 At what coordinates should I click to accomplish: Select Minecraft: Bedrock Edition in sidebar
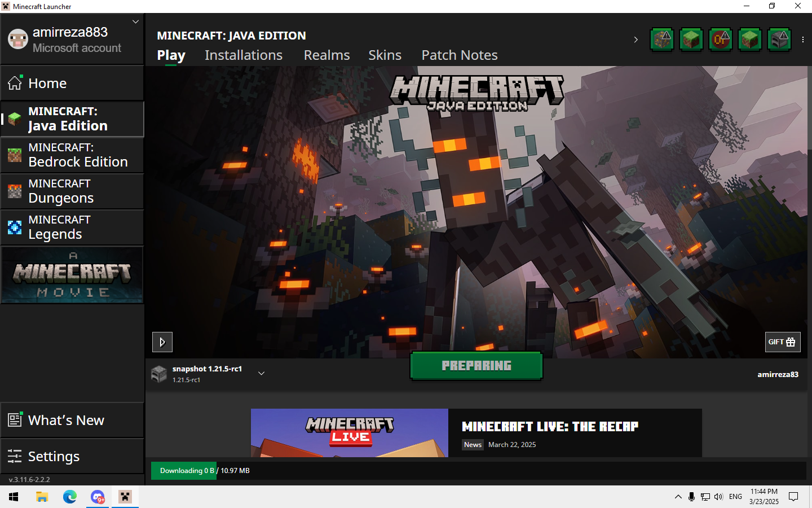[72, 155]
